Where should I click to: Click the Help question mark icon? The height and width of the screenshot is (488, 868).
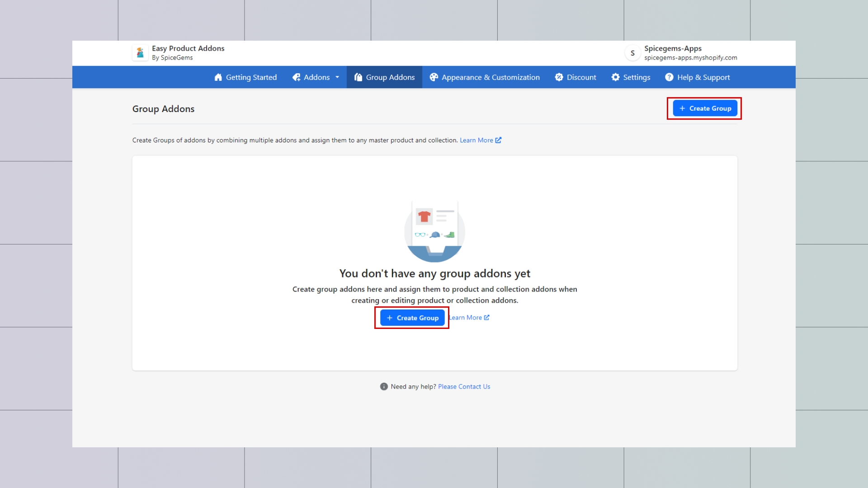point(669,77)
